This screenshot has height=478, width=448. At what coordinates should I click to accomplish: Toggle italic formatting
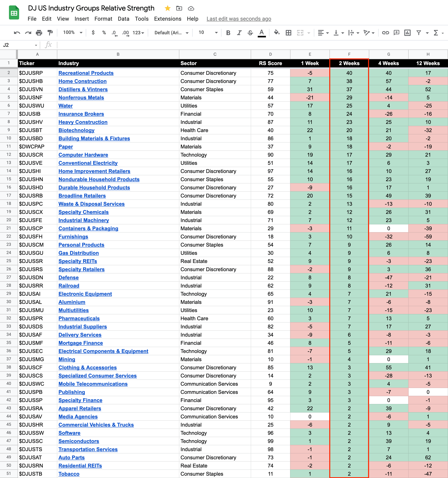[239, 33]
